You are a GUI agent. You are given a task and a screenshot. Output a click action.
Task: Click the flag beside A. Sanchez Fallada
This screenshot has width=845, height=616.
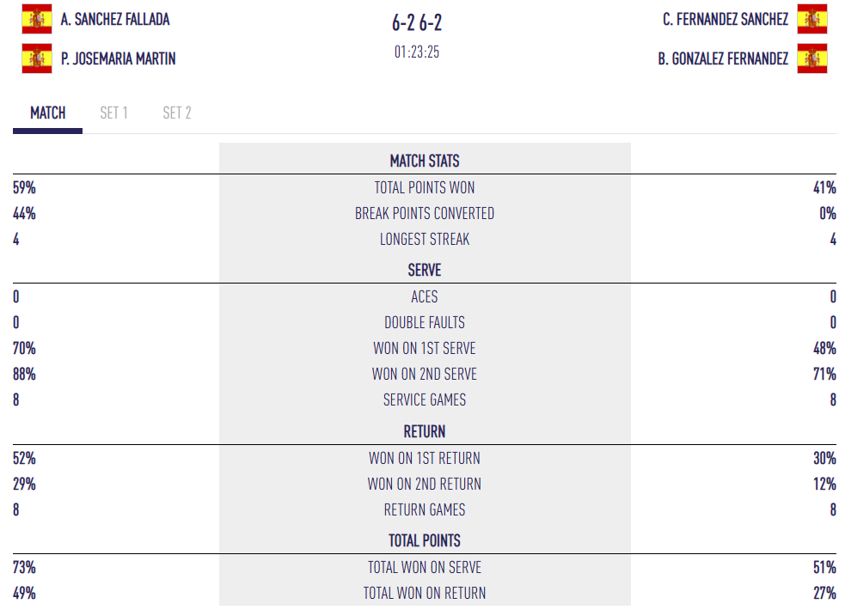[37, 19]
